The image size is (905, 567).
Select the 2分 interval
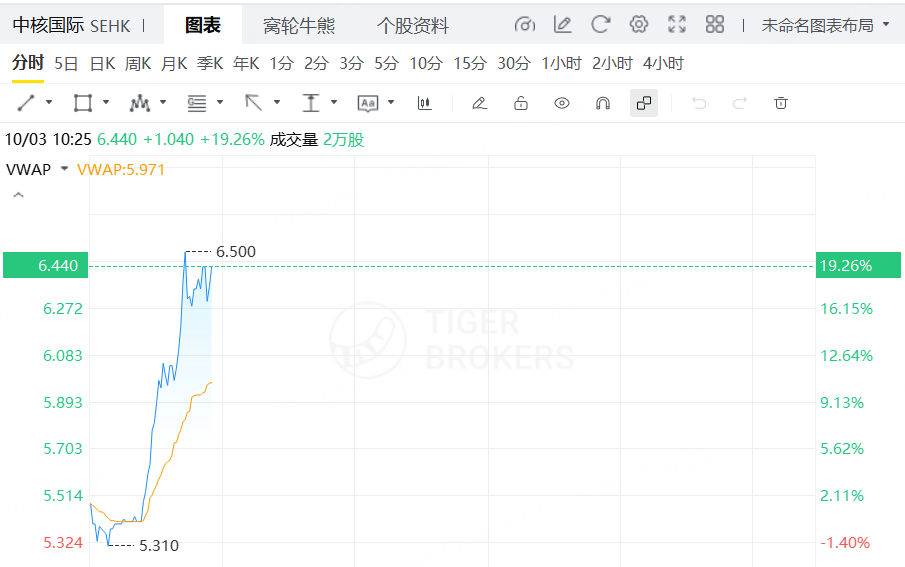click(x=316, y=63)
